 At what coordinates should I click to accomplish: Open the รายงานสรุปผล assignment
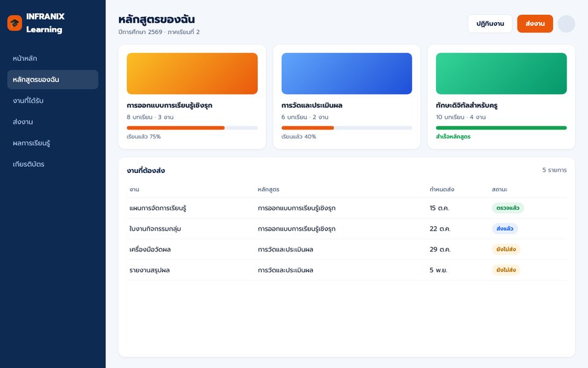pos(149,270)
